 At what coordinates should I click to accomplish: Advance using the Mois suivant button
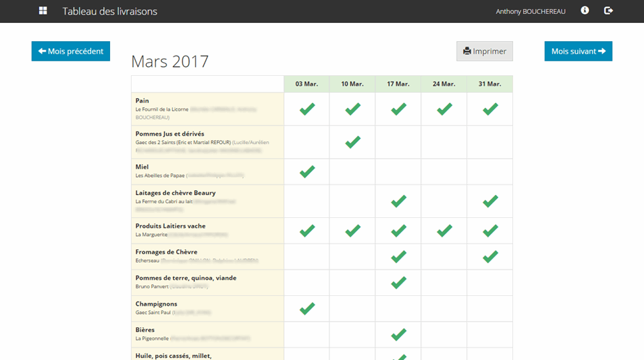(x=578, y=52)
